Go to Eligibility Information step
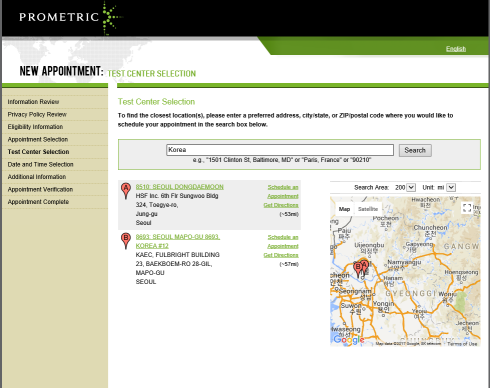The height and width of the screenshot is (388, 490). point(35,127)
